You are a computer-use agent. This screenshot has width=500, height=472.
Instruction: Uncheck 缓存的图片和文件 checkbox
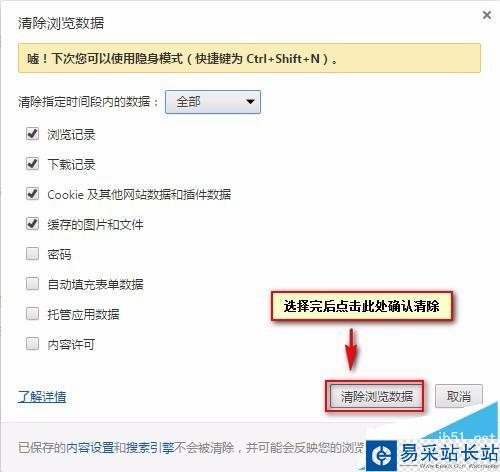[32, 224]
